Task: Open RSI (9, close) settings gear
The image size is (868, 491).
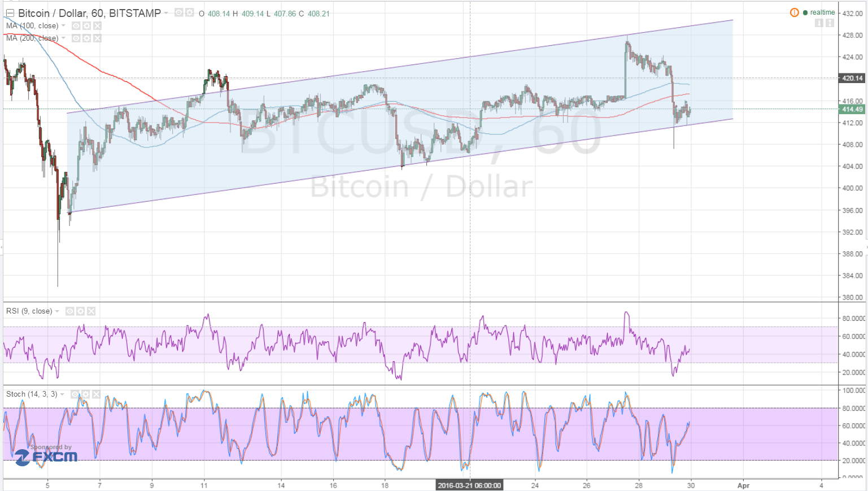Action: tap(80, 311)
